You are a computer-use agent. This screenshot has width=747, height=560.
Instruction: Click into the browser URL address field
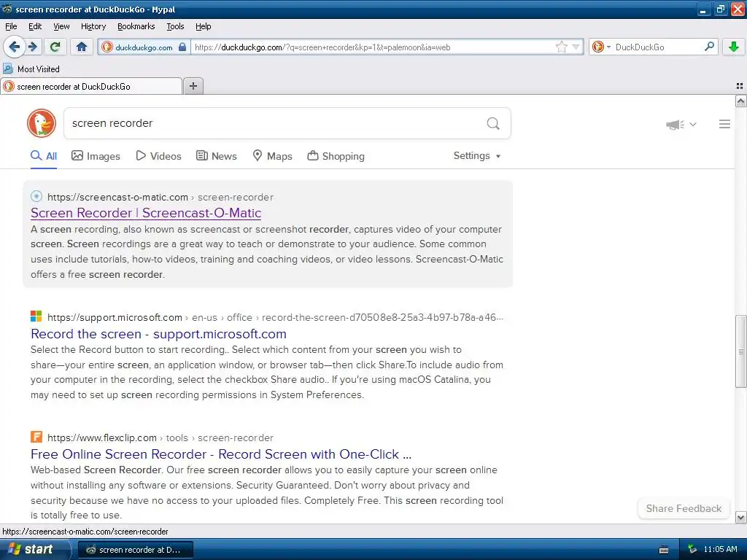click(x=373, y=47)
